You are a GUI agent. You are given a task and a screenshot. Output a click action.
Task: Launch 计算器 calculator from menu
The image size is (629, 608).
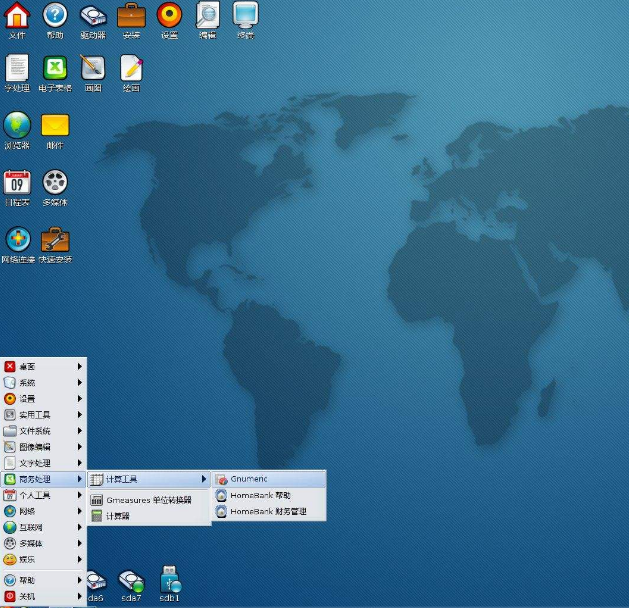coord(118,515)
